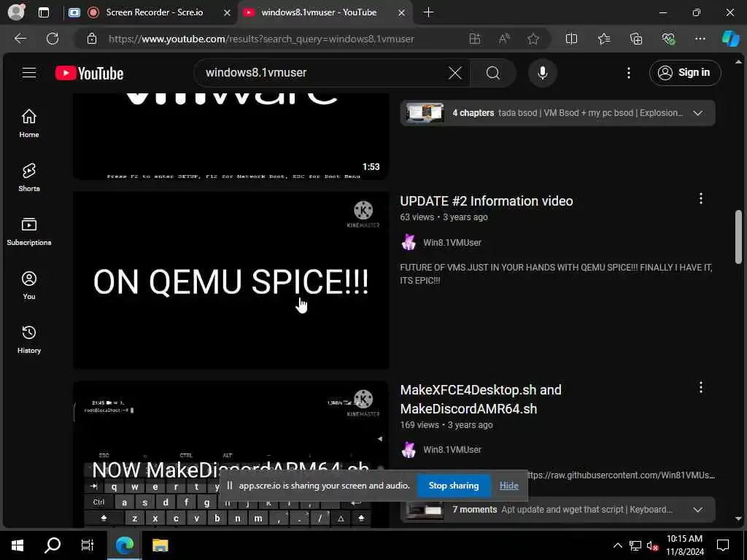Click the Sign in button
Viewport: 747px width, 560px height.
click(684, 73)
